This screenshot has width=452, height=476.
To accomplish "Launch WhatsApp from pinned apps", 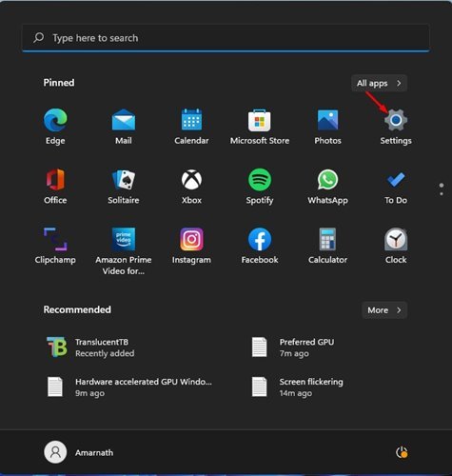I will pos(327,187).
